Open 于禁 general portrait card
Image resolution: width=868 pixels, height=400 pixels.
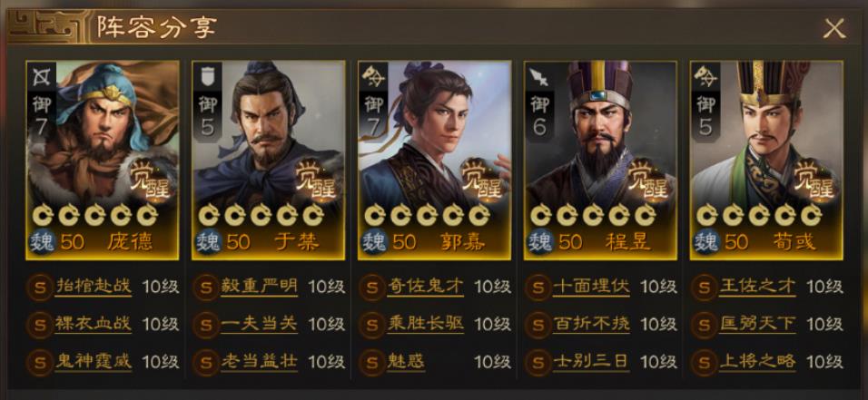pos(269,160)
